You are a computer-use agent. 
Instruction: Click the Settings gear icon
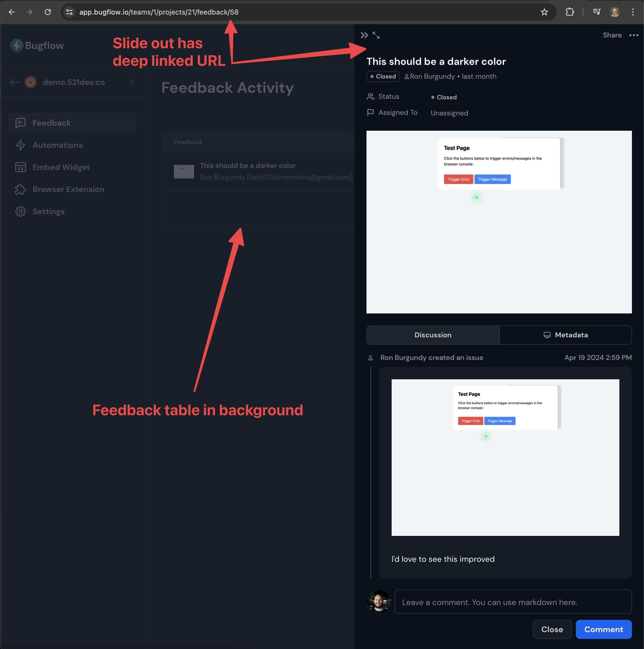(21, 211)
